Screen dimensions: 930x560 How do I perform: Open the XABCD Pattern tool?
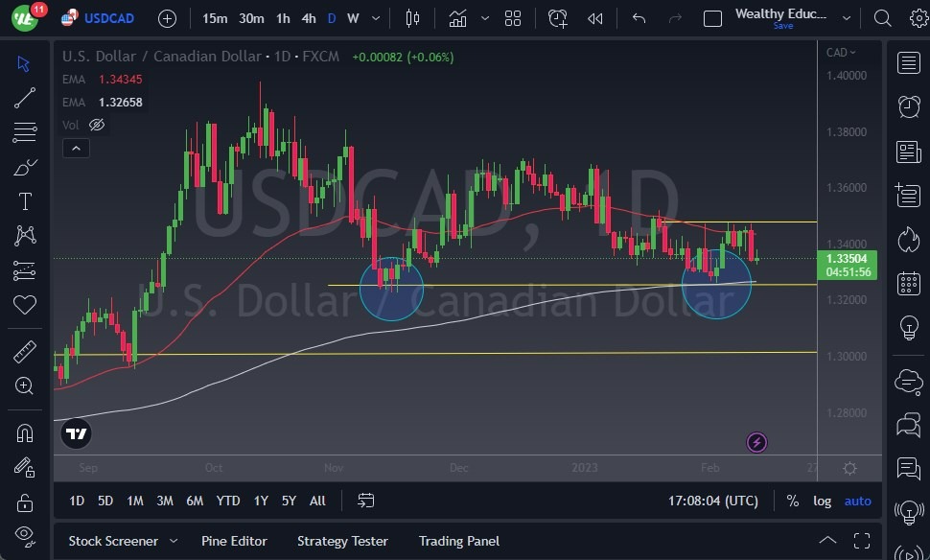[24, 236]
